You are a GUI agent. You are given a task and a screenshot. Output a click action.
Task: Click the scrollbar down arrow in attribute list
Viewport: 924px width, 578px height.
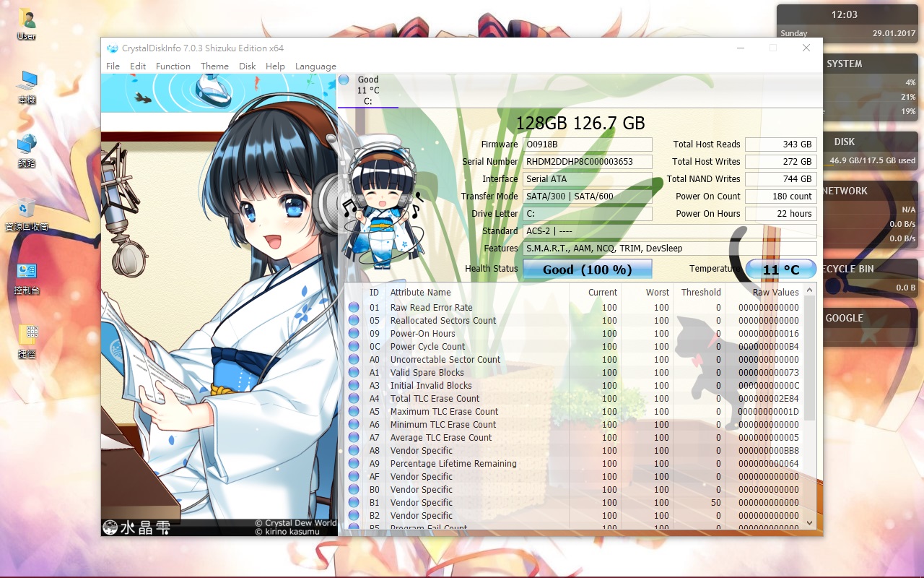coord(809,522)
